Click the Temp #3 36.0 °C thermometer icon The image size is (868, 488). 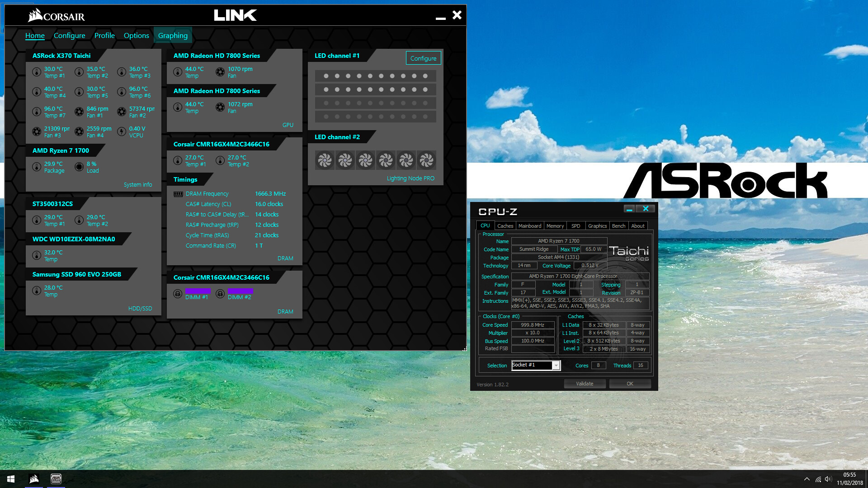[122, 72]
